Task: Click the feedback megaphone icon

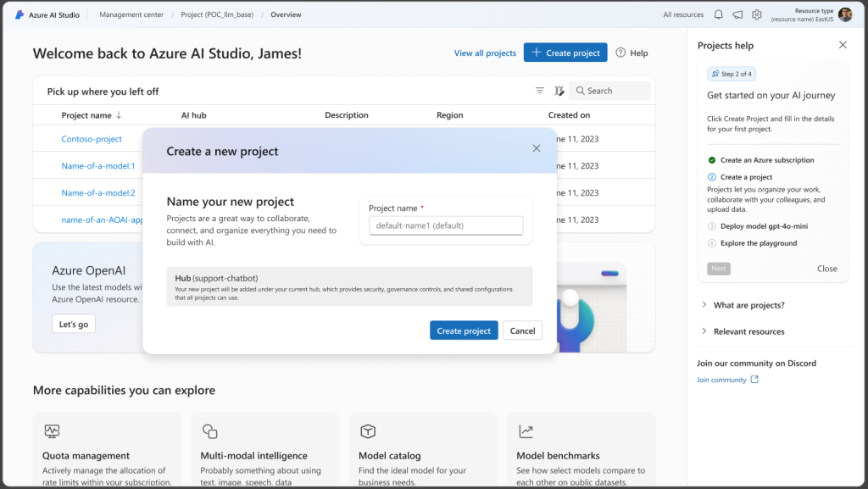Action: [737, 15]
